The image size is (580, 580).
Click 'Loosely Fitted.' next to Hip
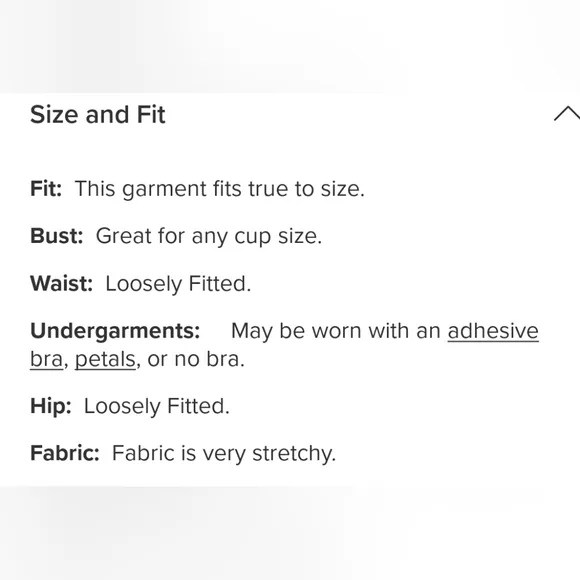point(157,407)
